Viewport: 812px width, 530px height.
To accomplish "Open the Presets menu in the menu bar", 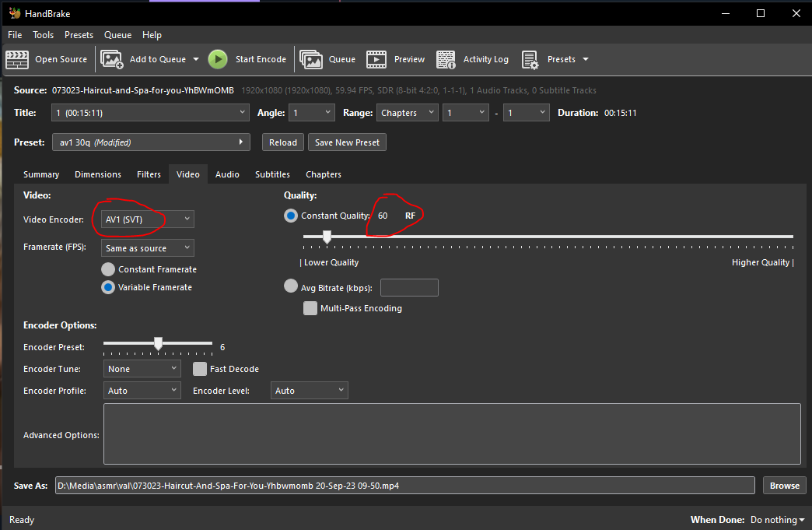I will [x=79, y=35].
